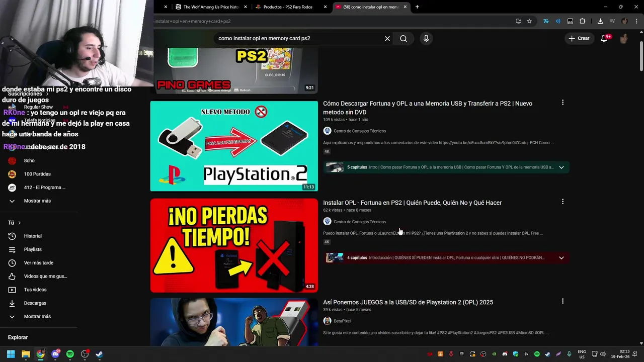Open the 100 Partidas subscription channel
The image size is (644, 362).
pos(38,174)
